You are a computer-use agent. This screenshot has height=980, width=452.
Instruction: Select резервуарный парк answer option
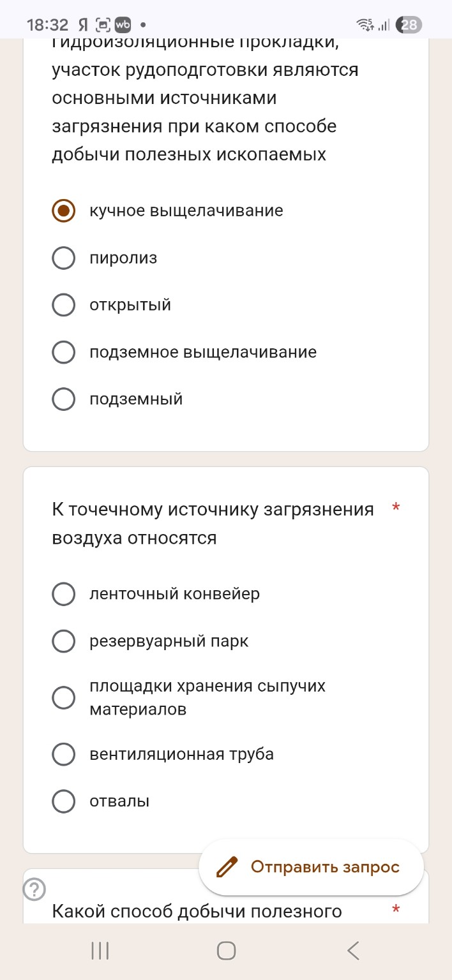[x=63, y=641]
